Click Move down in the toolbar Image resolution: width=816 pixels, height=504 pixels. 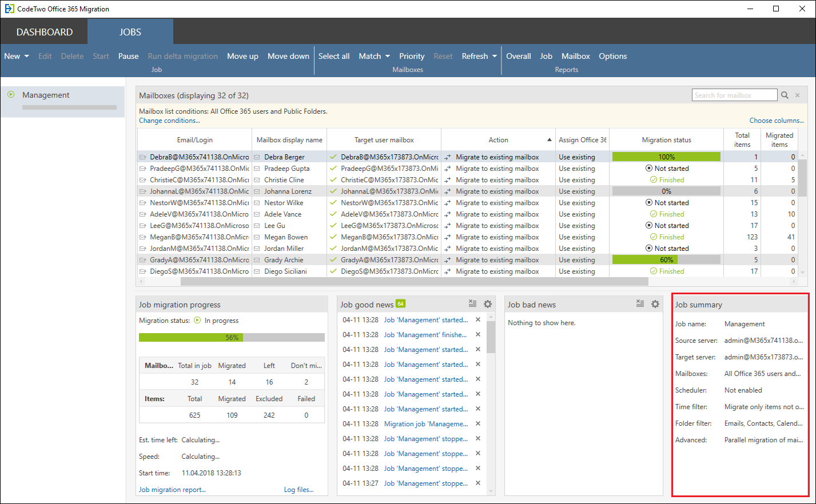click(x=288, y=56)
